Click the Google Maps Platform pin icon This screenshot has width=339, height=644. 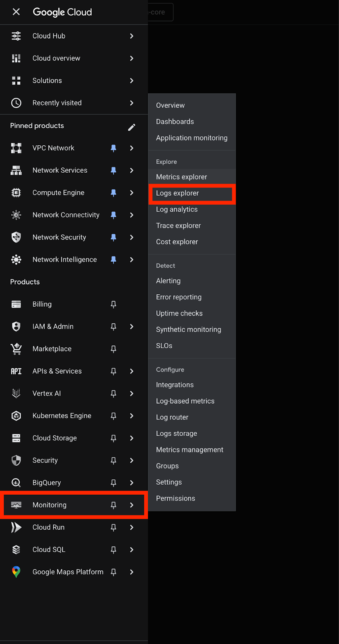pyautogui.click(x=16, y=572)
